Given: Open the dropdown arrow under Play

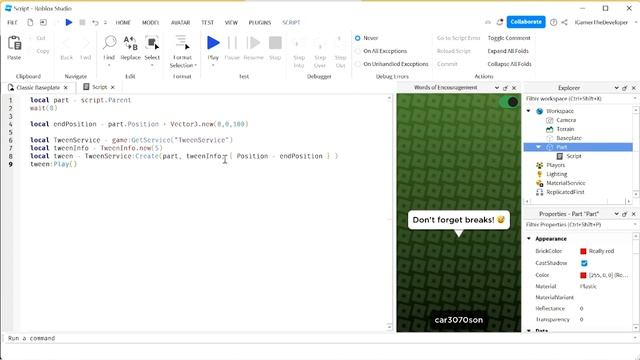Looking at the screenshot, I should coord(213,65).
